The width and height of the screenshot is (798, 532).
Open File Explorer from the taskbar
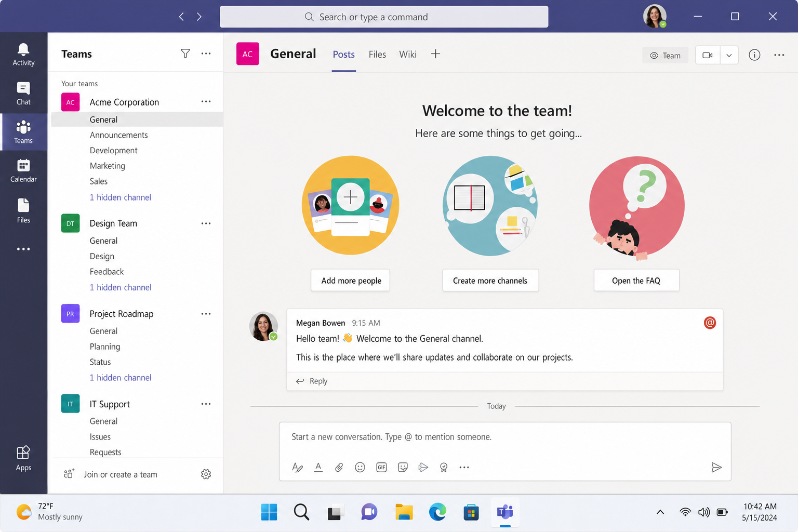point(404,512)
